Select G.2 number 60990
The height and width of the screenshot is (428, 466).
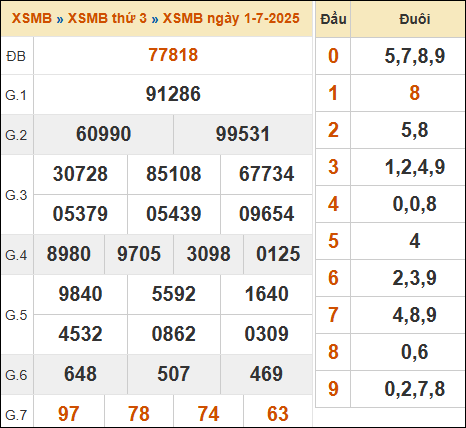pos(103,134)
